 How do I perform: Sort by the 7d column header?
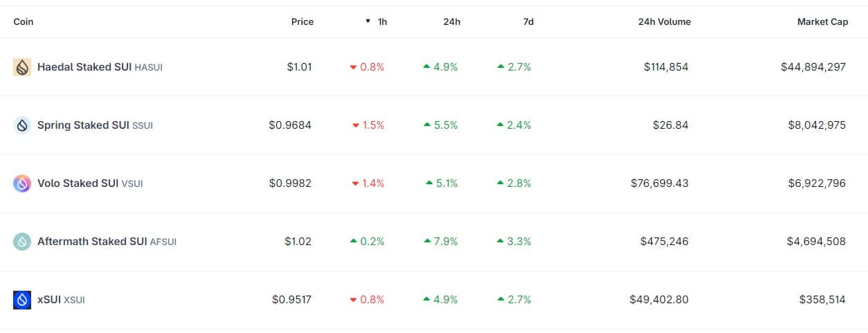528,21
